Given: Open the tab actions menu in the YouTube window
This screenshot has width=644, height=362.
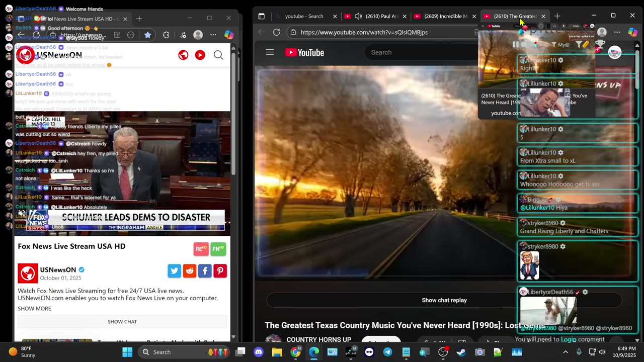Looking at the screenshot, I should click(x=261, y=16).
